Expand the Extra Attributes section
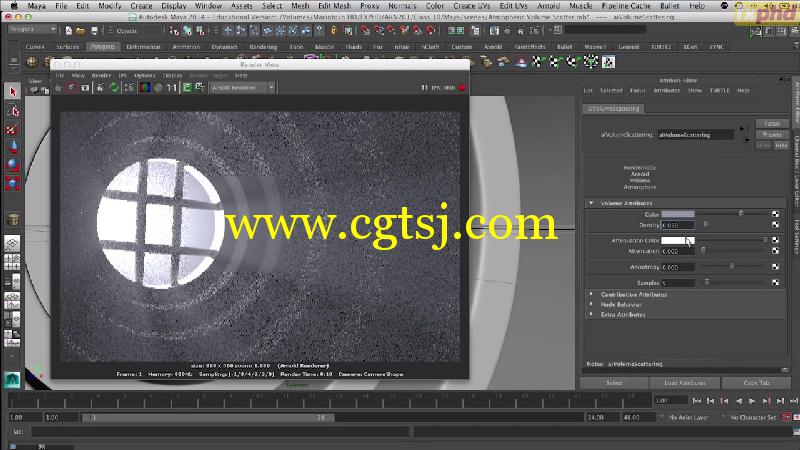The image size is (800, 450). point(591,314)
